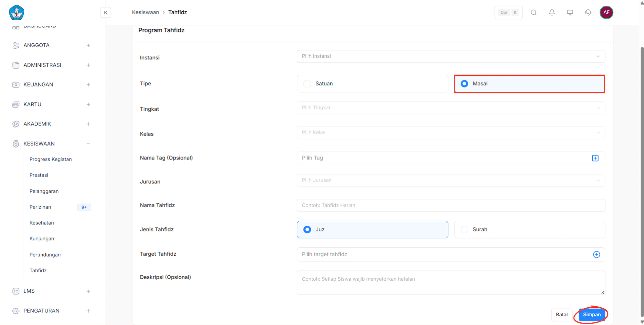Open Perizinan submenu item
Viewport: 644px width, 325px height.
tap(40, 207)
